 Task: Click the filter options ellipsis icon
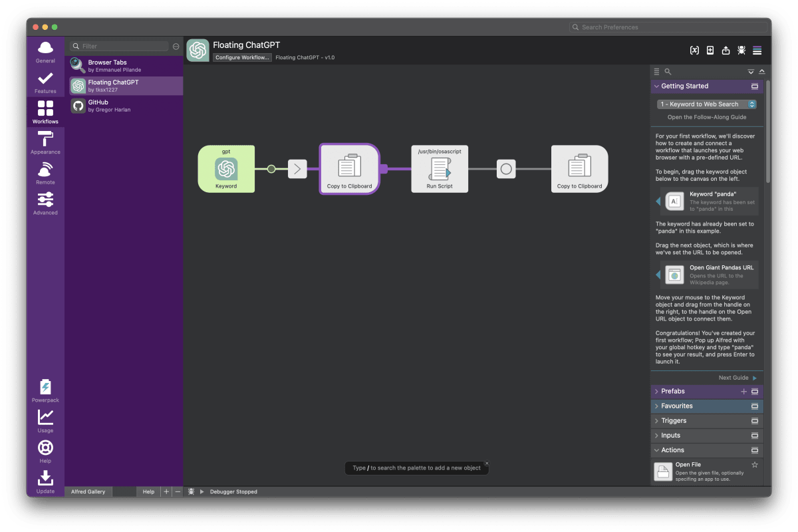coord(176,47)
